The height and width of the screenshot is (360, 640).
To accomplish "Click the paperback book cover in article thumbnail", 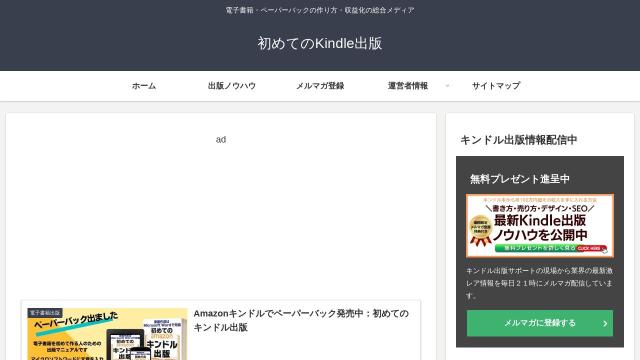I will click(x=163, y=340).
